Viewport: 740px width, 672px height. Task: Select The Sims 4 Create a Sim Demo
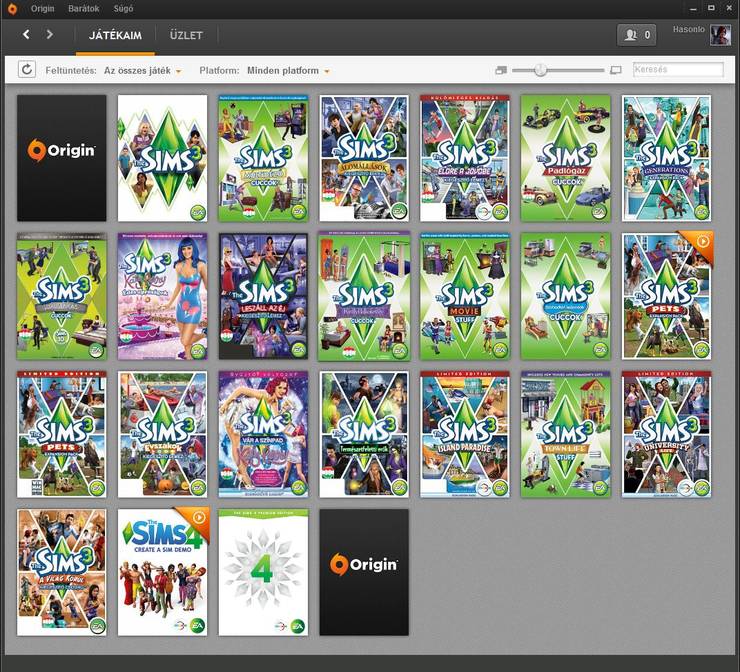(x=163, y=572)
